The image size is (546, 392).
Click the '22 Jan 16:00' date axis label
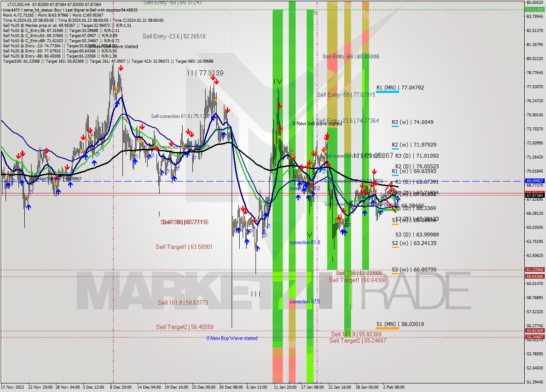coord(340,387)
